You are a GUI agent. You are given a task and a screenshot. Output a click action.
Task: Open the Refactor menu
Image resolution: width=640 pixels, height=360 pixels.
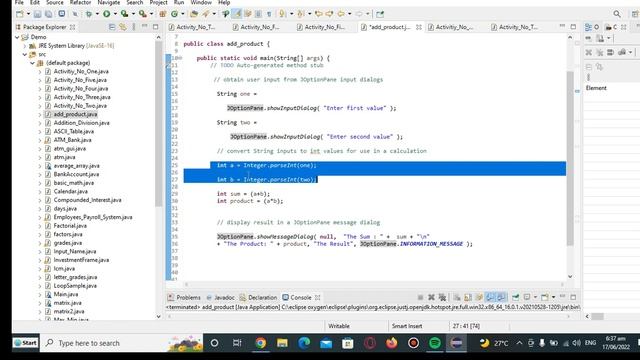coord(80,2)
